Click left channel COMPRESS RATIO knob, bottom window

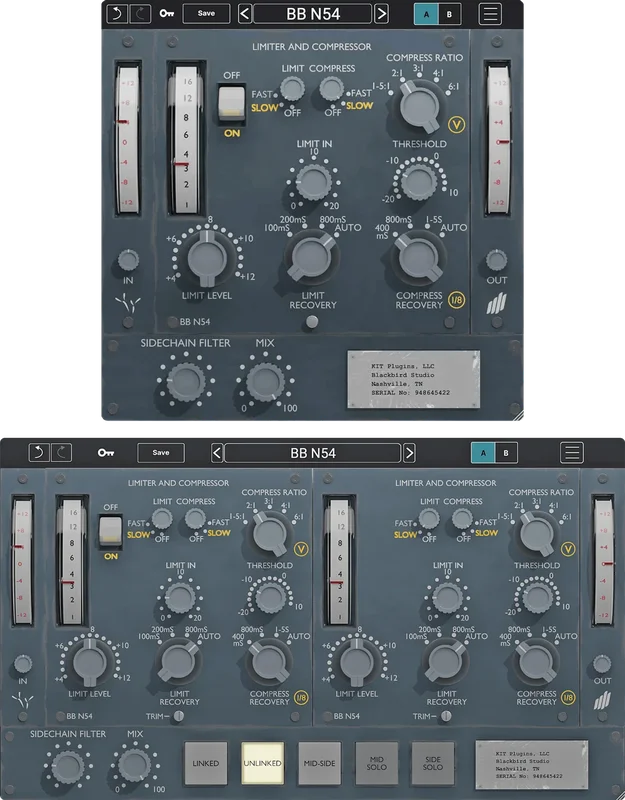tap(270, 534)
